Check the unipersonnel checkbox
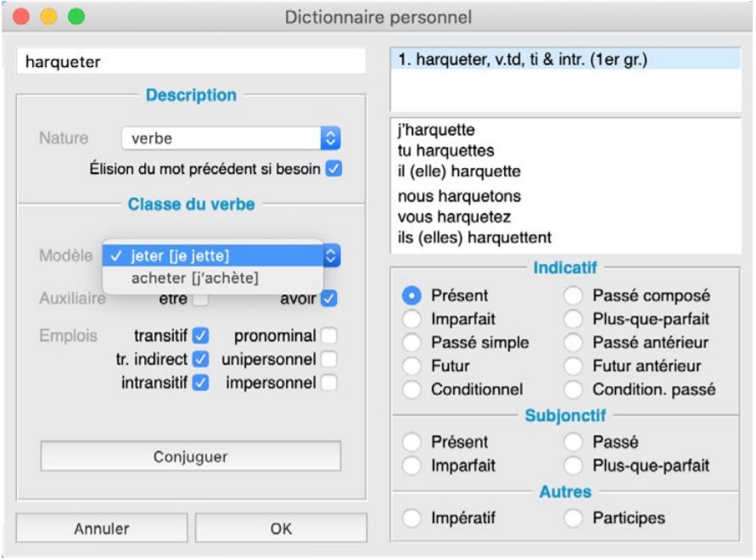756x560 pixels. click(x=328, y=360)
